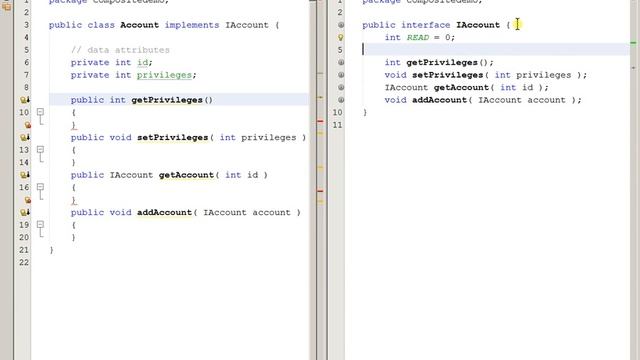Viewport: 640px width, 360px height.
Task: Click getPrivileges() in the interface
Action: [450, 62]
